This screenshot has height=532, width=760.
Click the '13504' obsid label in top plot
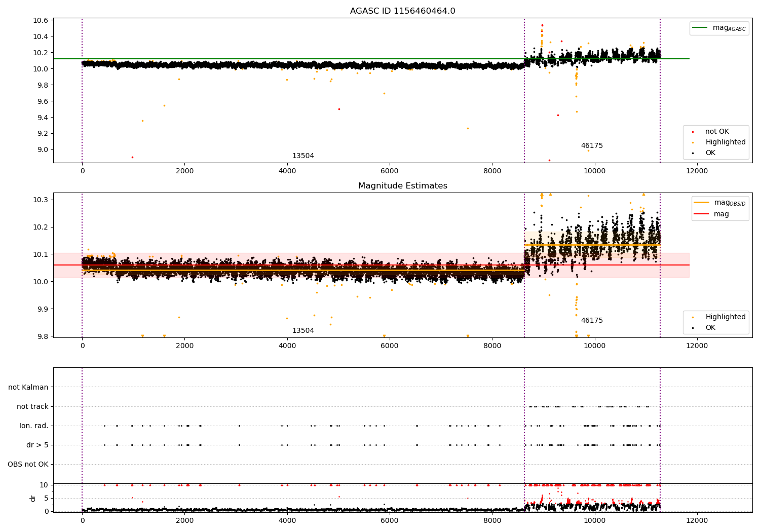click(303, 156)
